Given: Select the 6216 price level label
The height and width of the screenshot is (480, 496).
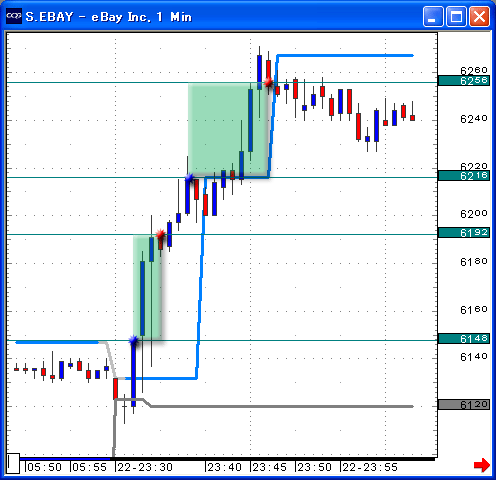Looking at the screenshot, I should click(x=464, y=176).
